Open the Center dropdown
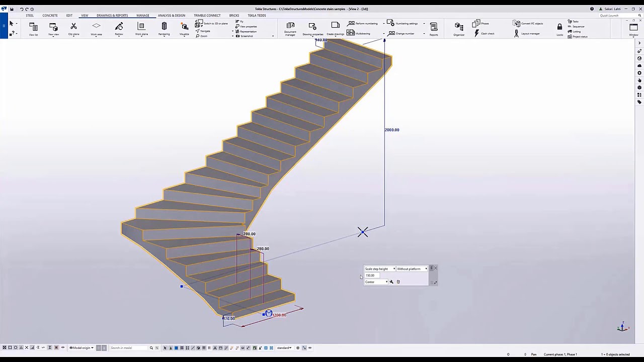The width and height of the screenshot is (644, 362). pos(376,282)
